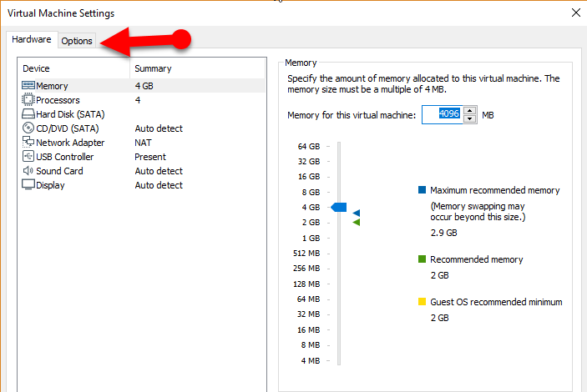587x392 pixels.
Task: Click the Sound Card speaker icon
Action: tap(28, 171)
